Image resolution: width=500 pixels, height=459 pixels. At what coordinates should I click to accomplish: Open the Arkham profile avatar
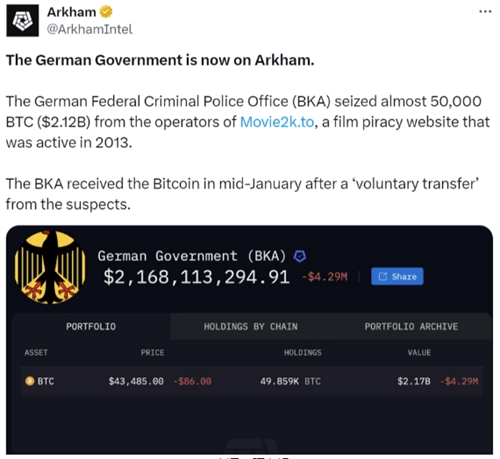[x=22, y=21]
